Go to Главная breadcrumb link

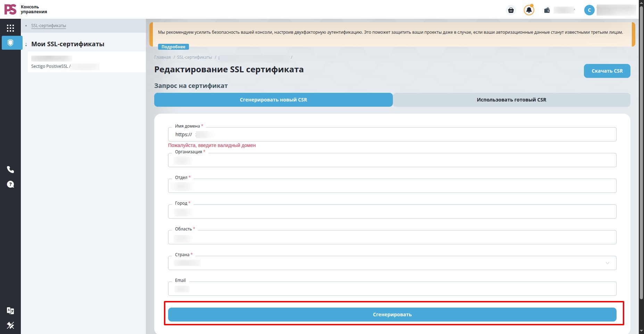163,57
